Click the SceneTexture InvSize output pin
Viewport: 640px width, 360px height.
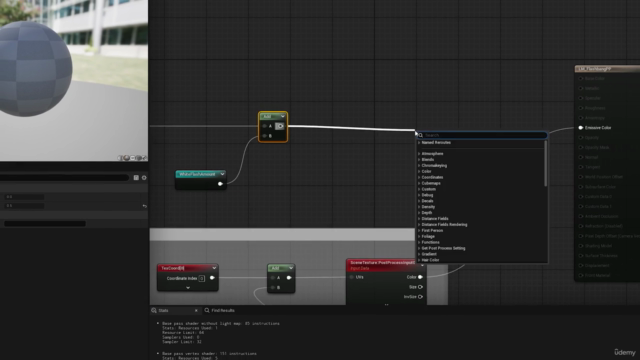coord(420,297)
